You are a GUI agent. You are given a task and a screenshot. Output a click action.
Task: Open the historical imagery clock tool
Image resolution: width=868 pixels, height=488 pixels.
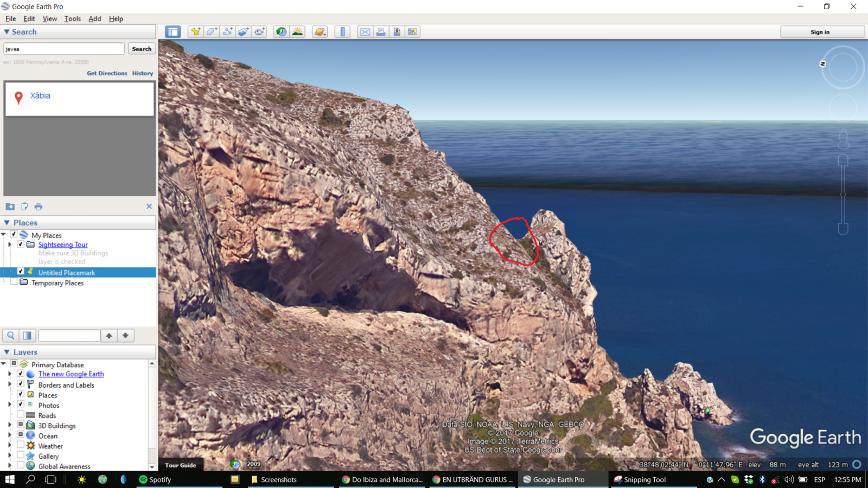[281, 32]
